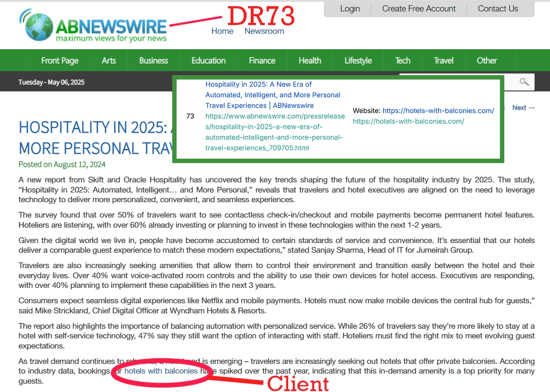This screenshot has height=392, width=550.
Task: Open the Other category
Action: coord(487,61)
